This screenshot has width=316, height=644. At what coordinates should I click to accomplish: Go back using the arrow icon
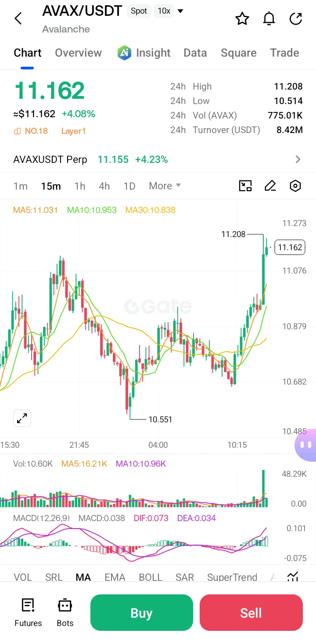point(18,18)
